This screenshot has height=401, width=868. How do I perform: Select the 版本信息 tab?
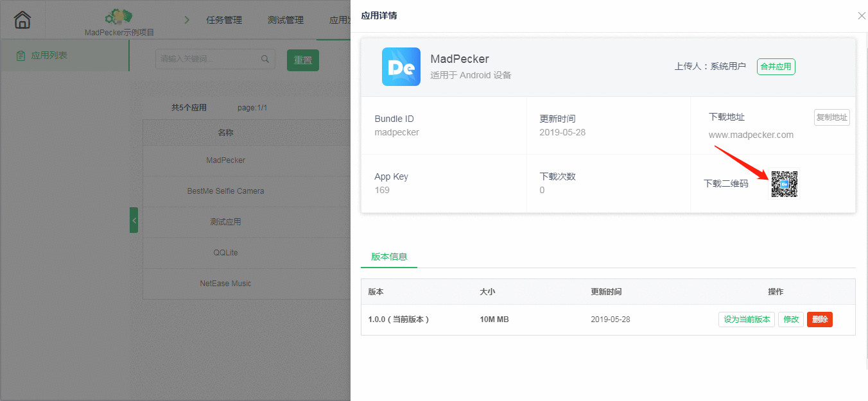[389, 257]
